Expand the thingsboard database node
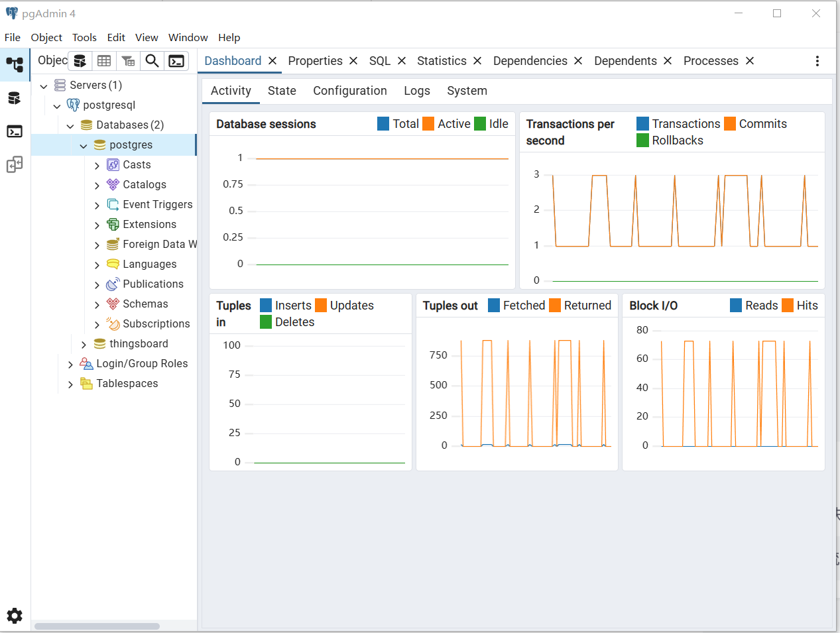The image size is (840, 633). pos(84,345)
